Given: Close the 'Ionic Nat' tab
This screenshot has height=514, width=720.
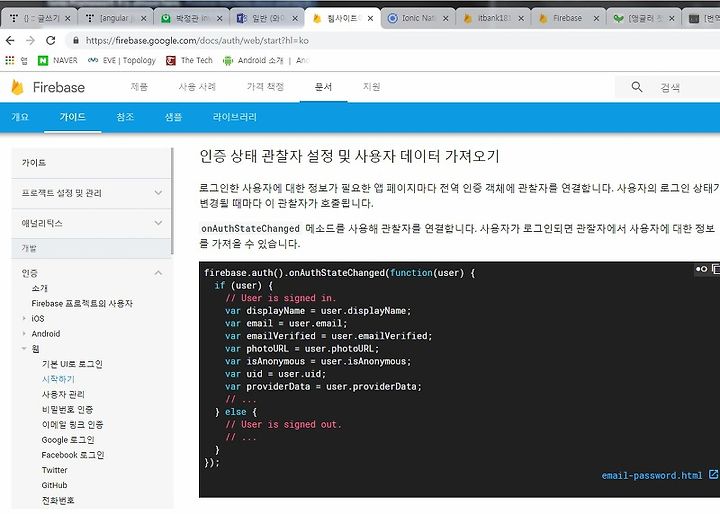Looking at the screenshot, I should click(x=445, y=18).
